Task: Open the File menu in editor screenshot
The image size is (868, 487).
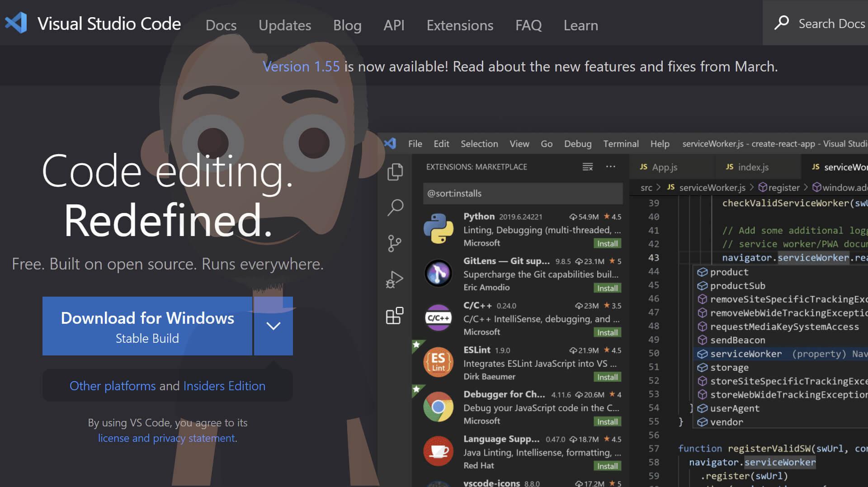Action: click(415, 144)
